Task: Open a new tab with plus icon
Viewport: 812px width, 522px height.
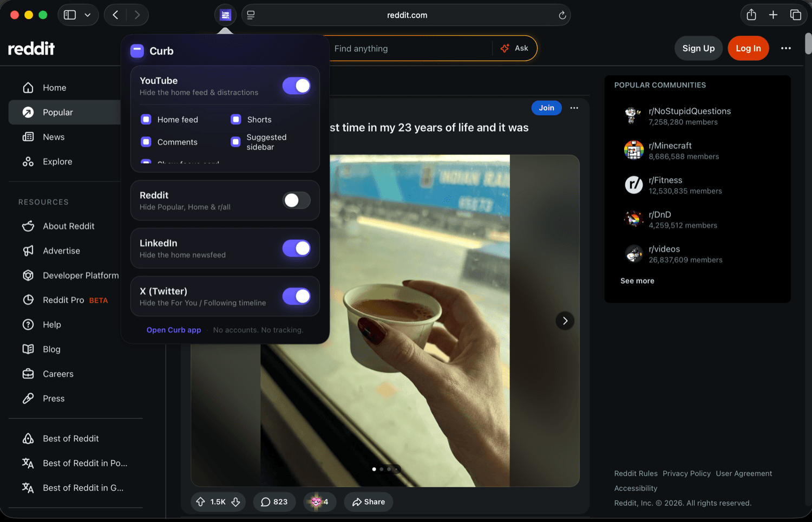Action: click(773, 15)
